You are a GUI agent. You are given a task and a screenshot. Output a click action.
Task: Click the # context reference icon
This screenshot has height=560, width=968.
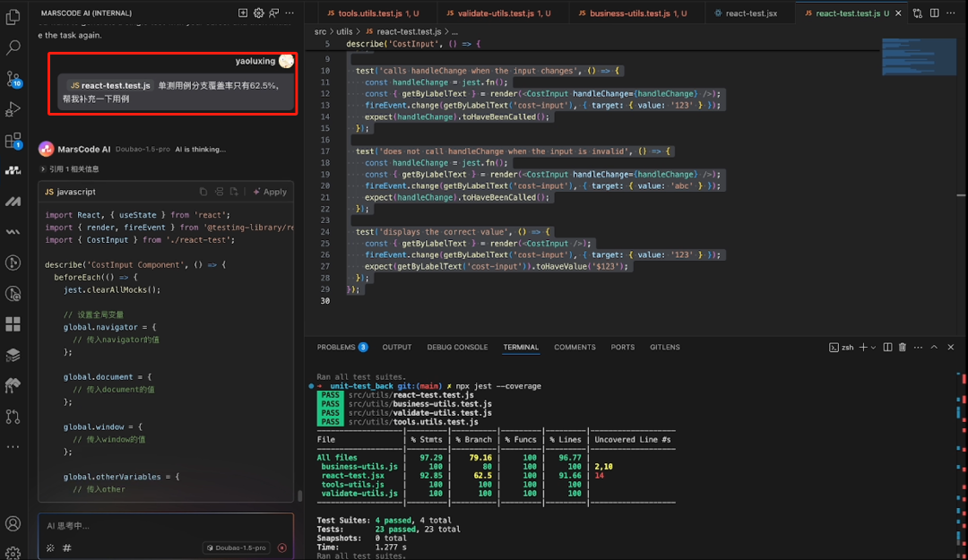[x=66, y=547]
